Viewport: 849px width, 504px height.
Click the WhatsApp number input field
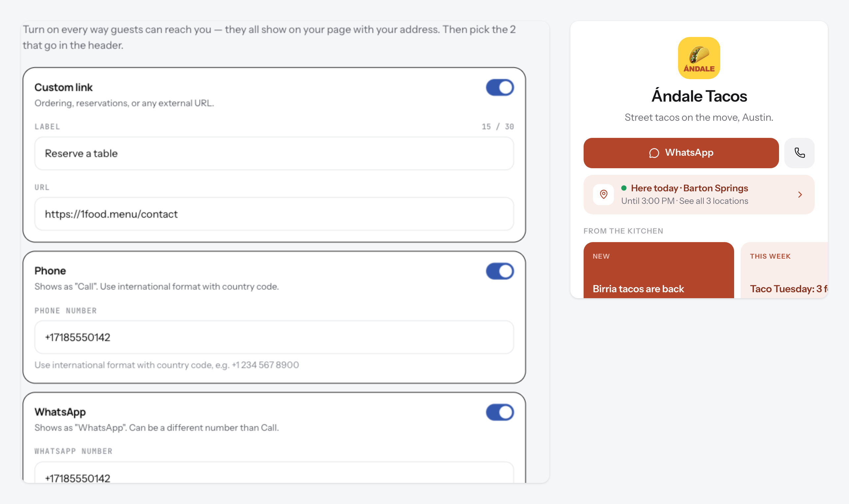[x=274, y=473]
